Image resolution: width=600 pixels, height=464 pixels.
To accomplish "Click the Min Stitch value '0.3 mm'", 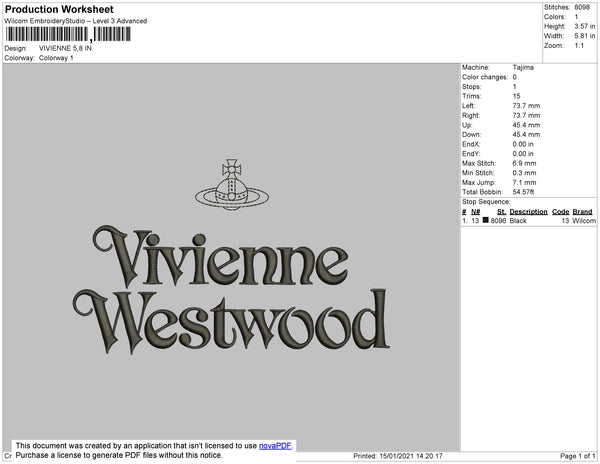I will tap(525, 173).
